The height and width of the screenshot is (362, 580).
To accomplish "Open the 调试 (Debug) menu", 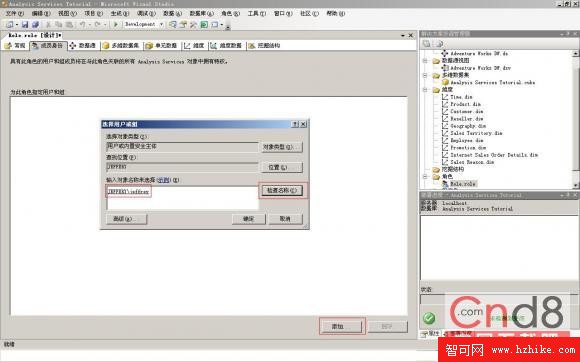I will pyautogui.click(x=146, y=13).
